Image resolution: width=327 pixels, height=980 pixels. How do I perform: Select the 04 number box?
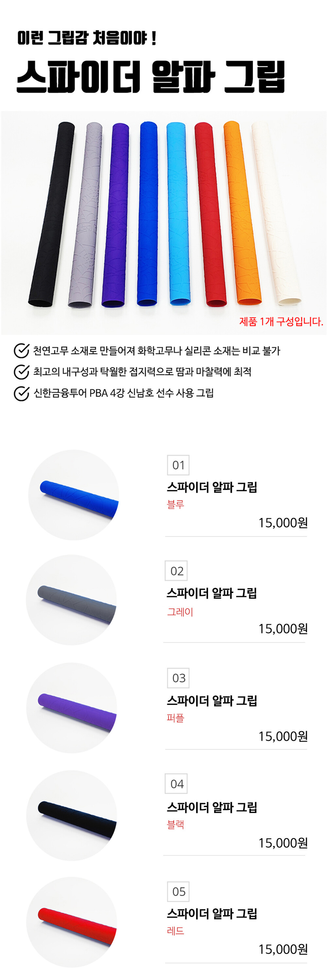176,784
